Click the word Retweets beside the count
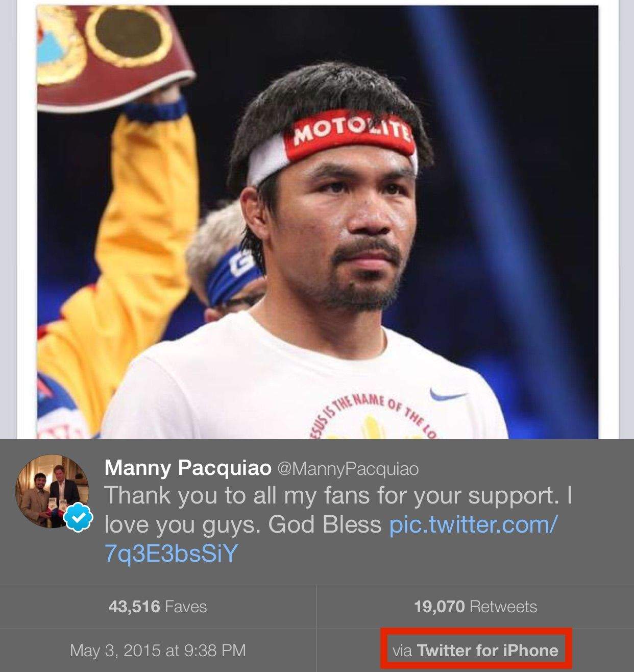Viewport: 634px width, 672px height. point(503,607)
